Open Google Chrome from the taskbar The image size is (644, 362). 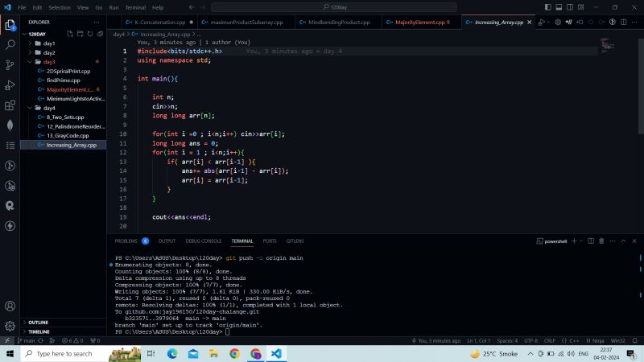point(234,353)
